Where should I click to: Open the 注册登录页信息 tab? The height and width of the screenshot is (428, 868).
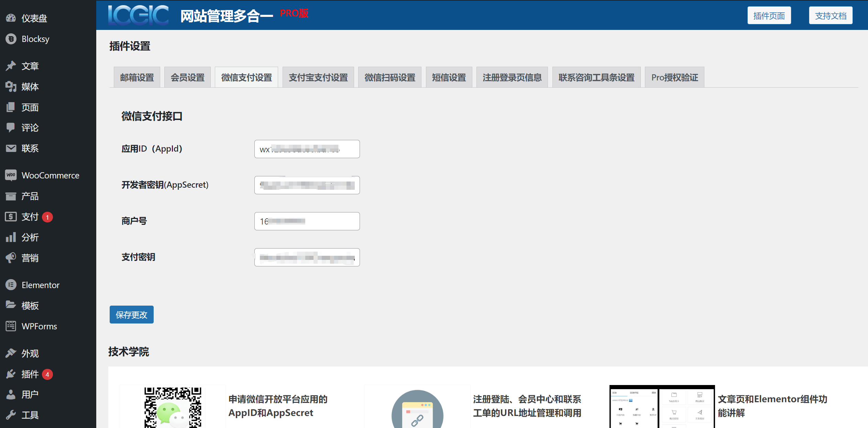coord(512,77)
